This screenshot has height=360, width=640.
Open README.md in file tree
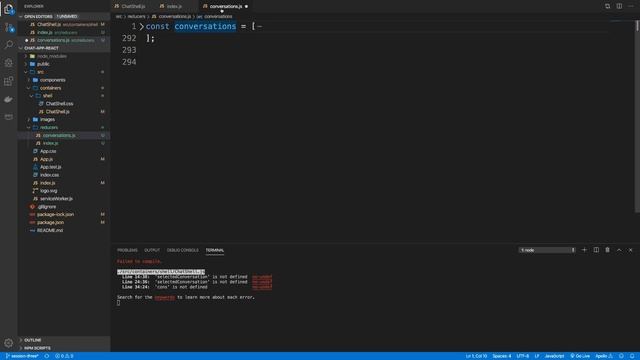[50, 230]
